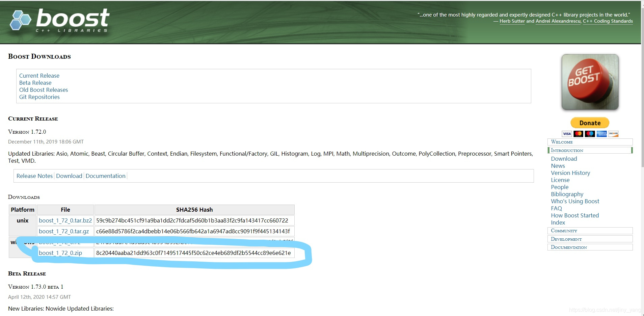Image resolution: width=644 pixels, height=316 pixels.
Task: Click the Version 1.72.0 heading
Action: tap(27, 132)
